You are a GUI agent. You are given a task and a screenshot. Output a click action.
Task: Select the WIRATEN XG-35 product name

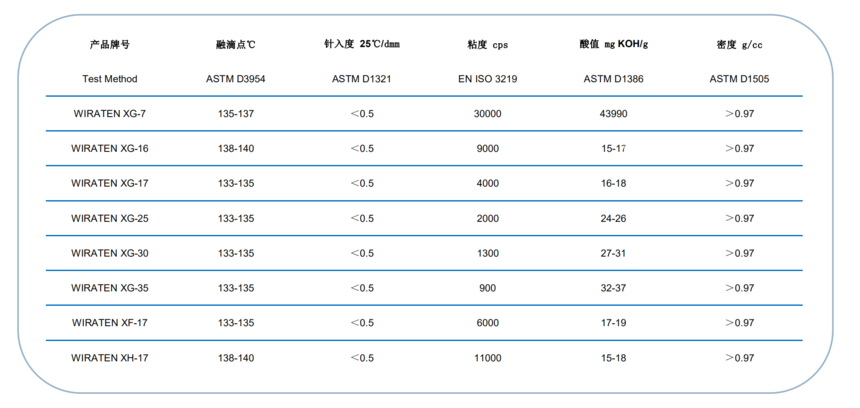tap(110, 288)
